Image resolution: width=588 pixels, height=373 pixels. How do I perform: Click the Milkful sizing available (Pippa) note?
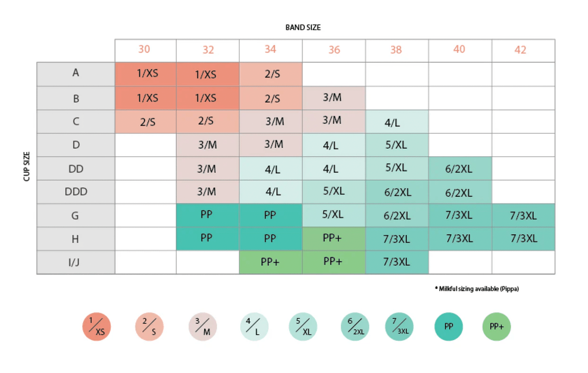click(477, 289)
